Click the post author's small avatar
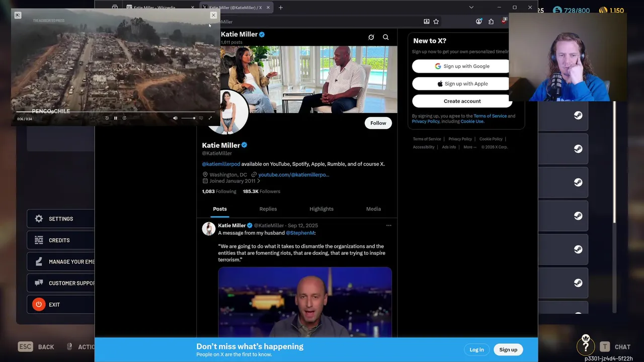644x362 pixels. (209, 229)
